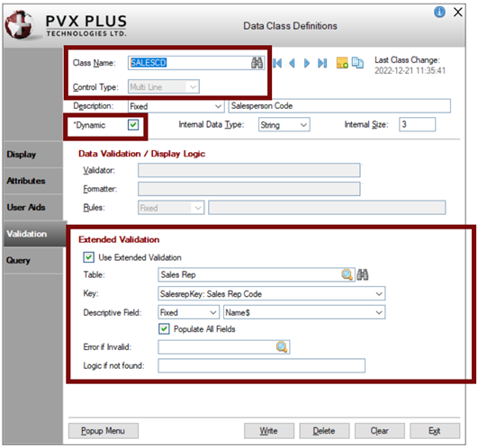The height and width of the screenshot is (448, 478).
Task: Open the Table magnifier lookup icon
Action: pos(347,274)
